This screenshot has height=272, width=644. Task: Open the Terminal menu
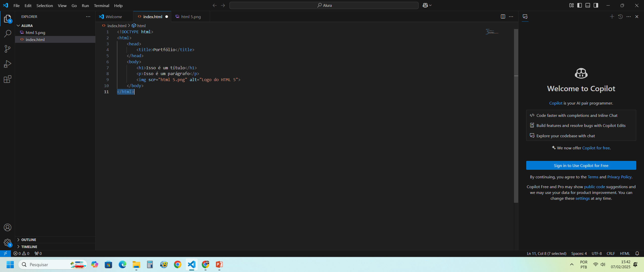[x=101, y=5]
